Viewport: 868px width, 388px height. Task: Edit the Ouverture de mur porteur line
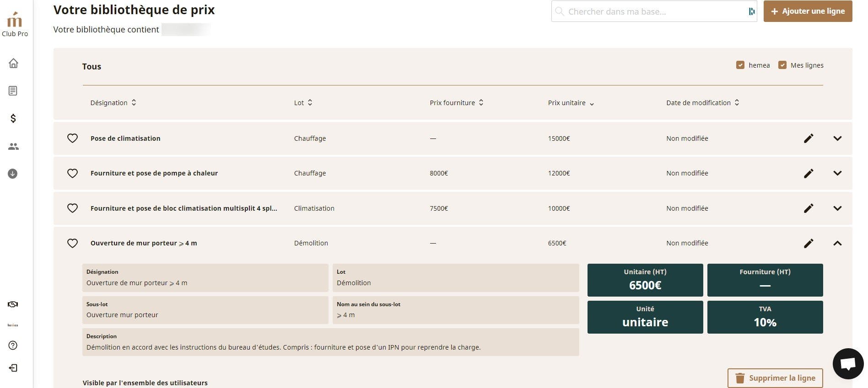[809, 243]
